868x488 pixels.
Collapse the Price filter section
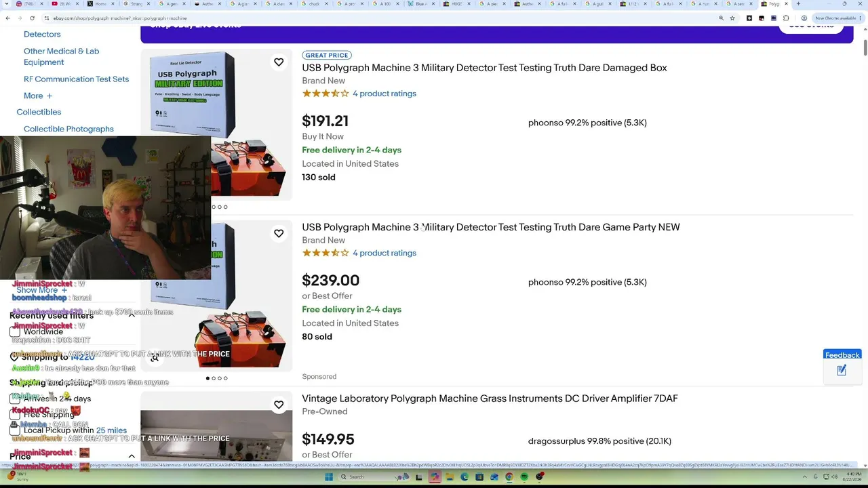pyautogui.click(x=132, y=457)
